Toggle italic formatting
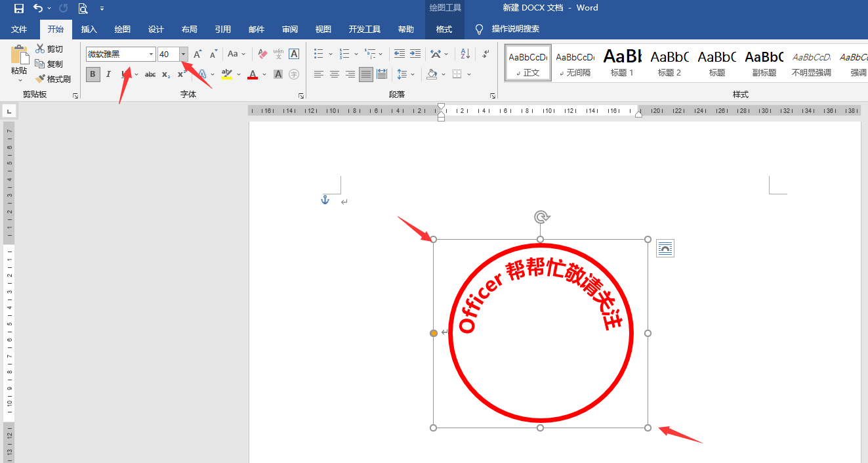The width and height of the screenshot is (868, 463). (109, 74)
